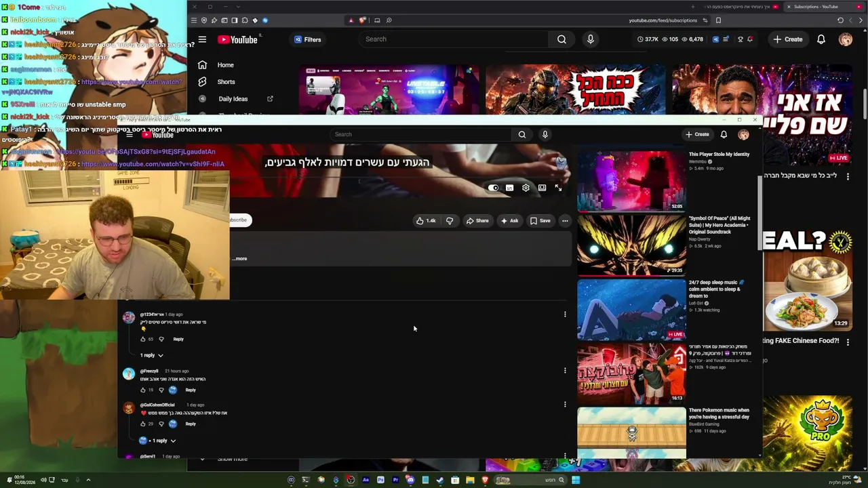This screenshot has height=488, width=868.
Task: Like the comment with 65 likes
Action: pyautogui.click(x=143, y=339)
